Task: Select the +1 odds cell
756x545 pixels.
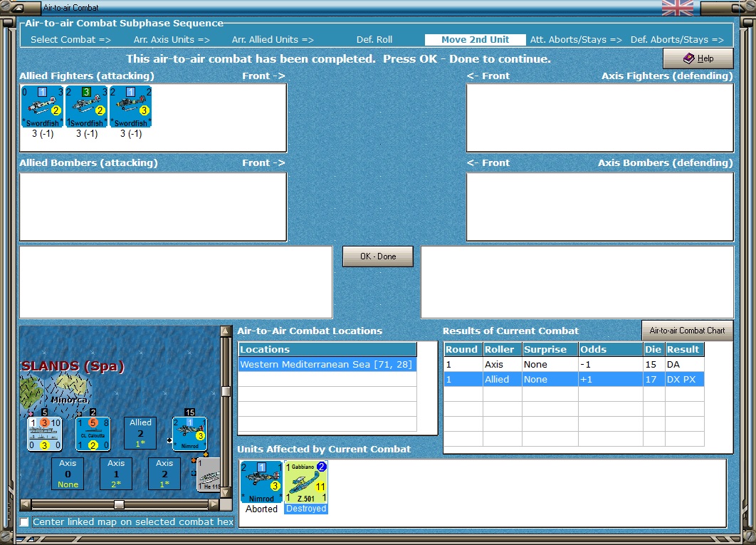Action: (x=610, y=380)
